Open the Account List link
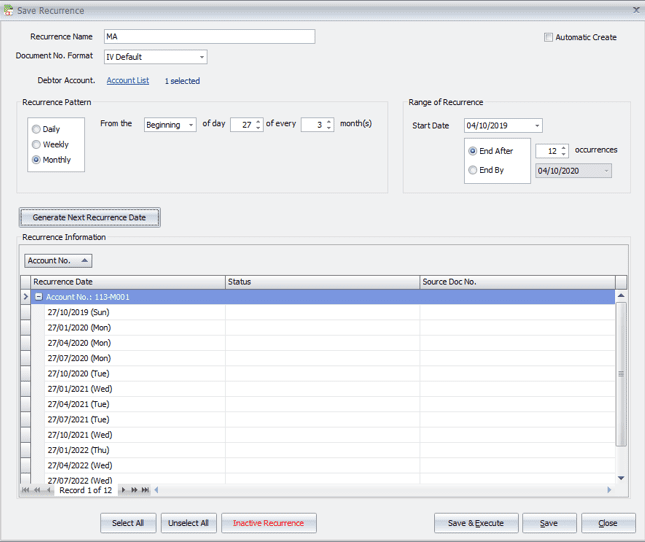645x542 pixels. click(127, 80)
